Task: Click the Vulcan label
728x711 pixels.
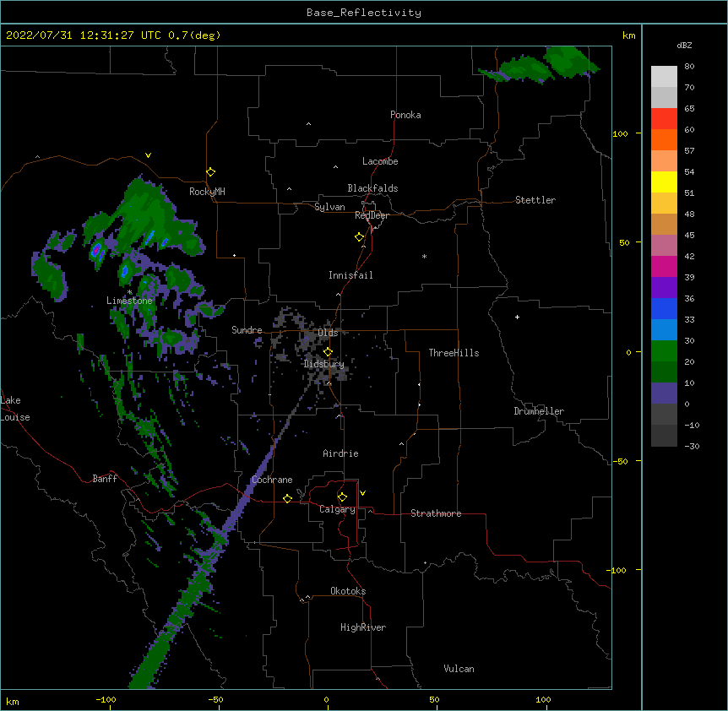Action: click(x=459, y=669)
